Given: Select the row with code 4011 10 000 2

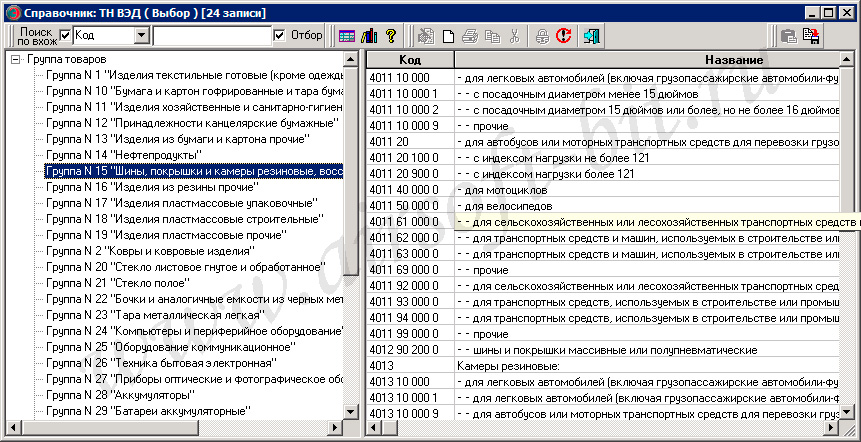Looking at the screenshot, I should [x=603, y=110].
